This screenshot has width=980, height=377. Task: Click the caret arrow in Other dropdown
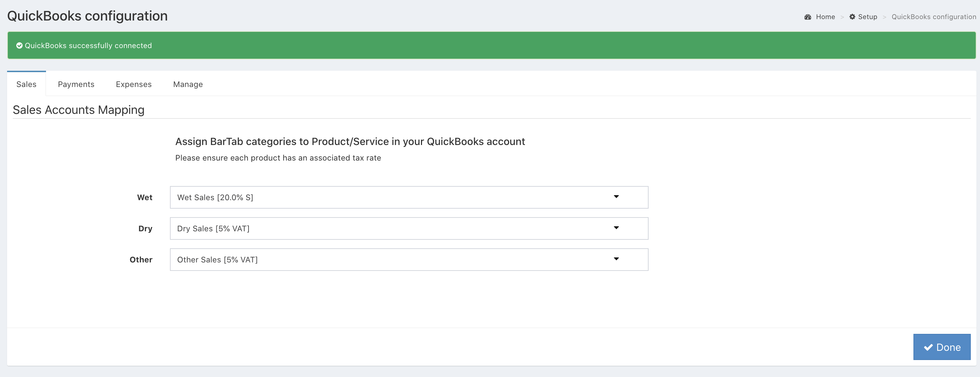coord(616,259)
